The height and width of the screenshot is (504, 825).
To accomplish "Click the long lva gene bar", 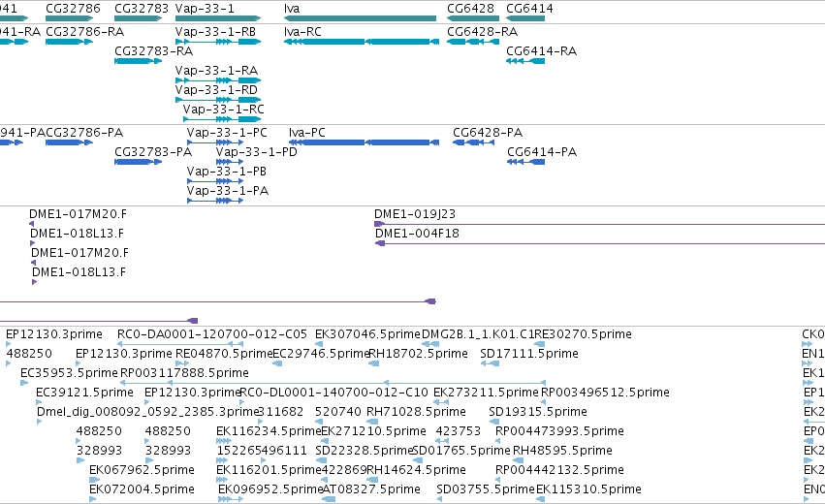I will (x=360, y=18).
